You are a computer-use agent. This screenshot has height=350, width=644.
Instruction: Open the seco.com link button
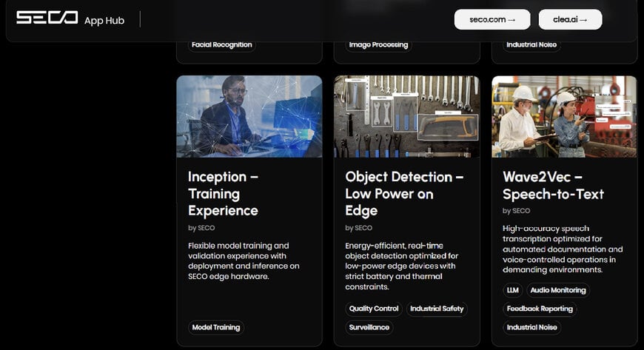click(492, 19)
